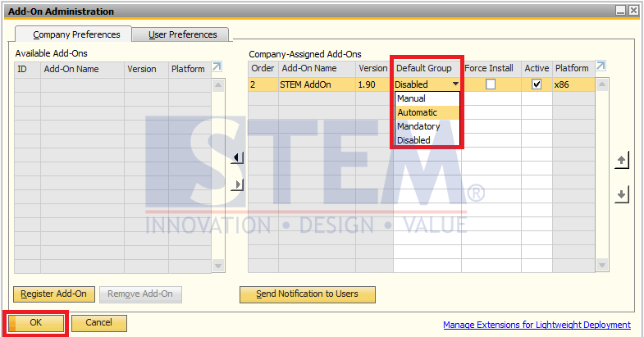The height and width of the screenshot is (337, 644).
Task: Click Add-On Name header in Company-Assigned table
Action: 317,68
